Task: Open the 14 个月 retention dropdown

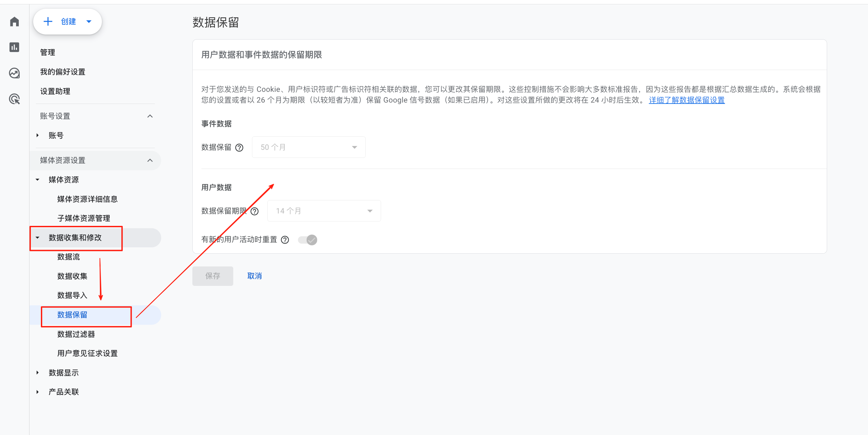Action: [323, 210]
